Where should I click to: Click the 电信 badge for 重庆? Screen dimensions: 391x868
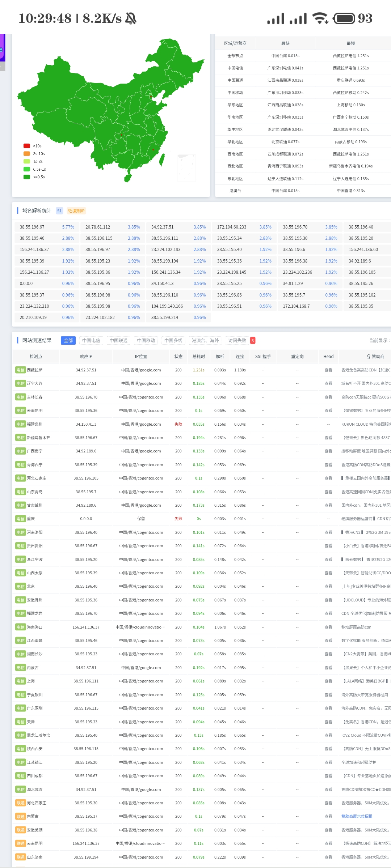(x=20, y=519)
